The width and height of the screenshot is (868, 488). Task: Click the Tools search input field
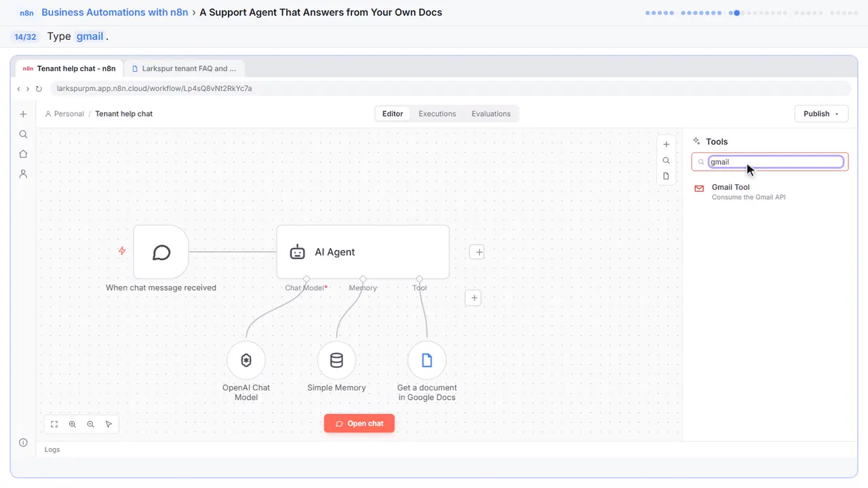[x=776, y=162]
